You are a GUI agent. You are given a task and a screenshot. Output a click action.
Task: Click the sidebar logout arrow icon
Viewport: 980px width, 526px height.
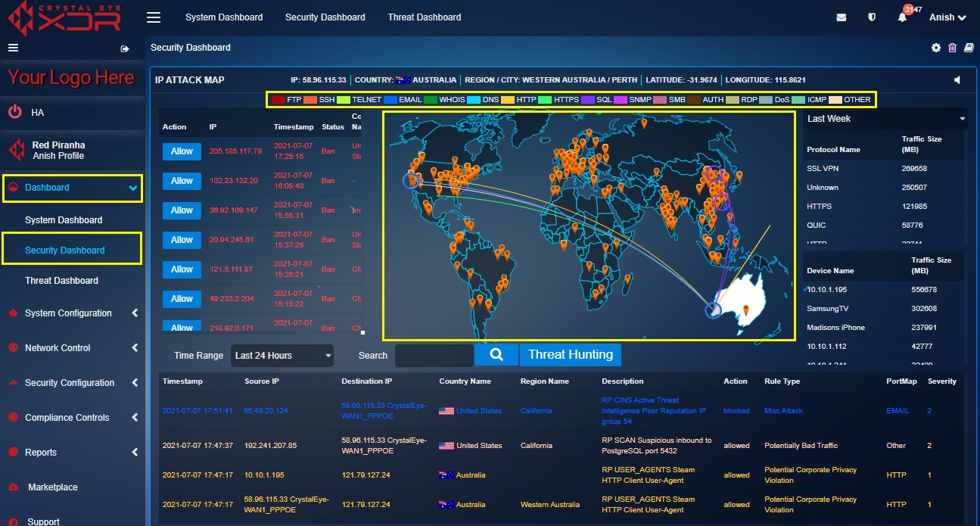coord(125,48)
